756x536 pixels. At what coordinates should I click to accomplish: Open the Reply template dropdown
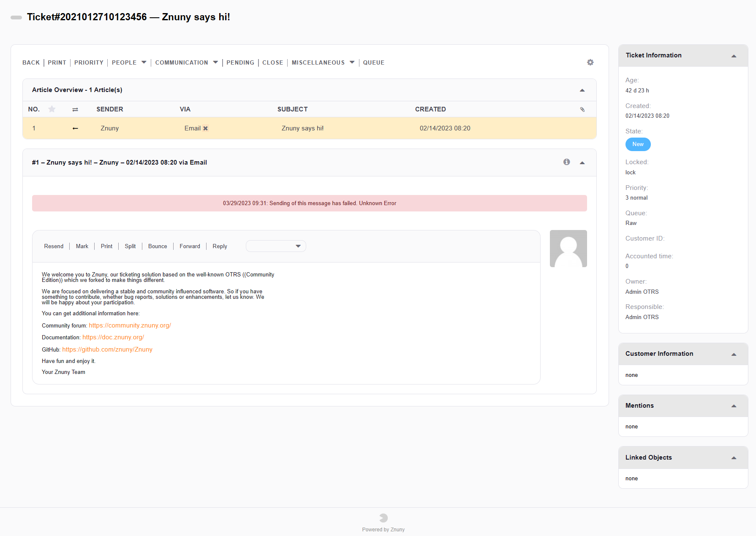pyautogui.click(x=276, y=246)
